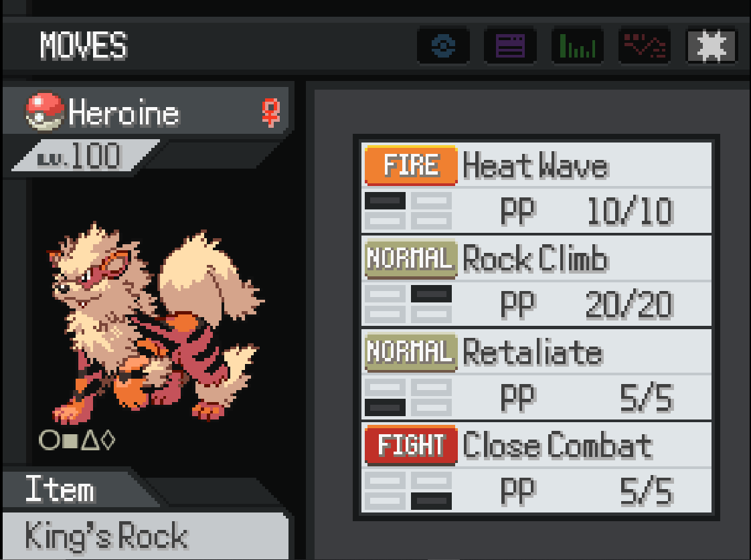Image resolution: width=751 pixels, height=560 pixels.
Task: Click the highlighted ribbons star page icon
Action: pos(712,45)
